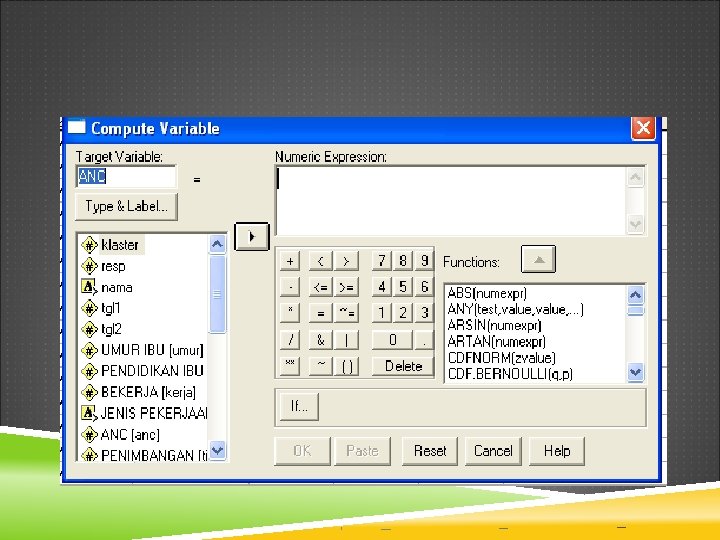The image size is (720, 540).
Task: Click the Paste button
Action: (362, 451)
